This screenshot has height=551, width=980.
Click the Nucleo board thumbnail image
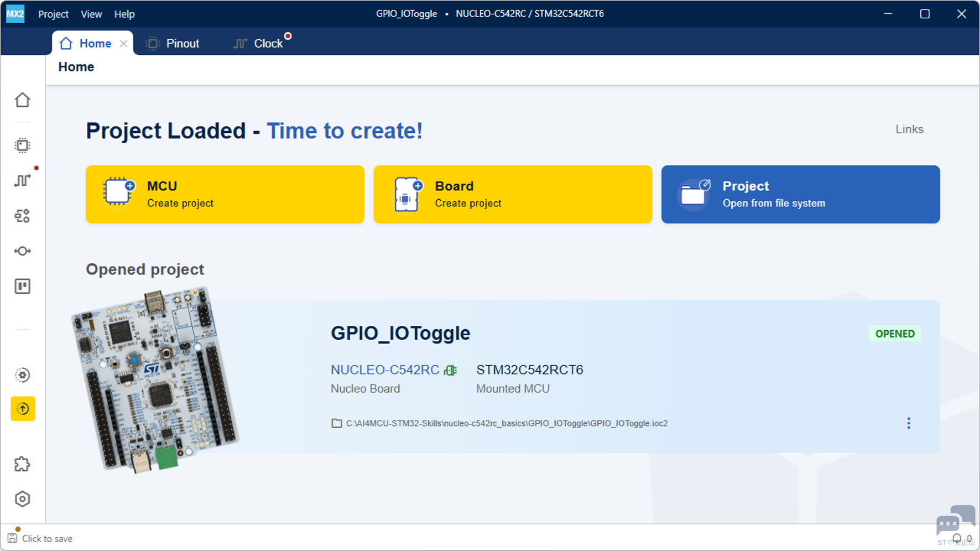(x=154, y=379)
